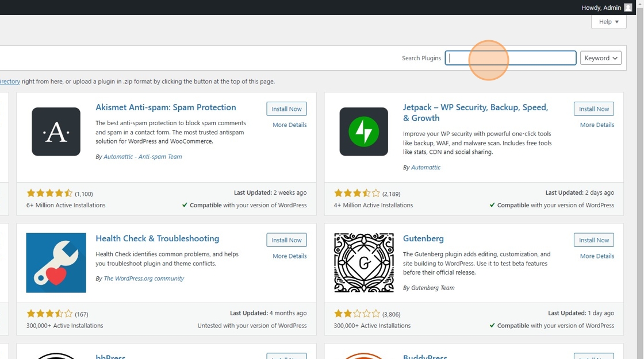Open the Help dropdown tab

(609, 22)
